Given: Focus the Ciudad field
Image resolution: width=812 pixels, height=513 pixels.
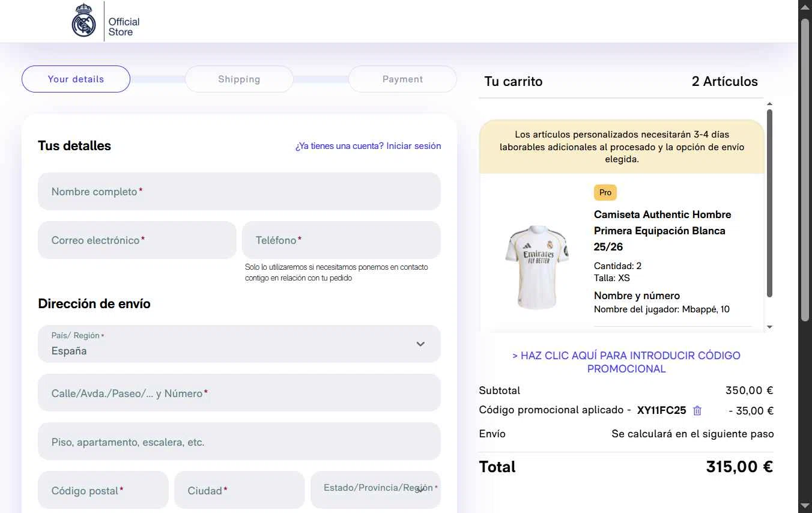Looking at the screenshot, I should pos(239,490).
